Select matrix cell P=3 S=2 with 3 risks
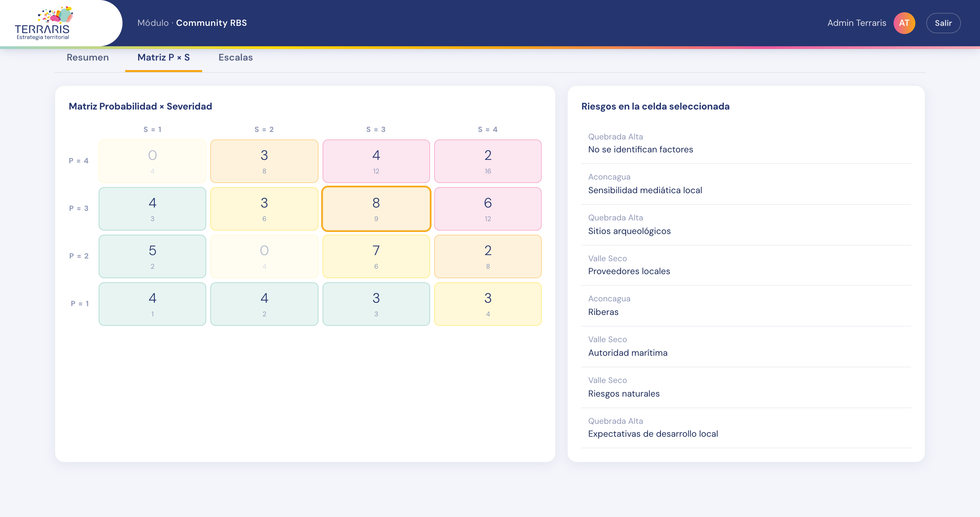 click(x=264, y=209)
